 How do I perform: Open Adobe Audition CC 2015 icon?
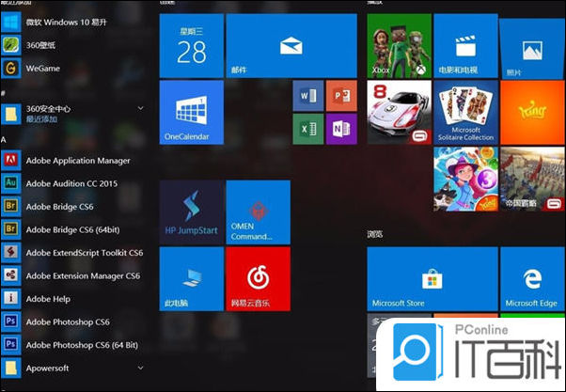click(x=11, y=183)
